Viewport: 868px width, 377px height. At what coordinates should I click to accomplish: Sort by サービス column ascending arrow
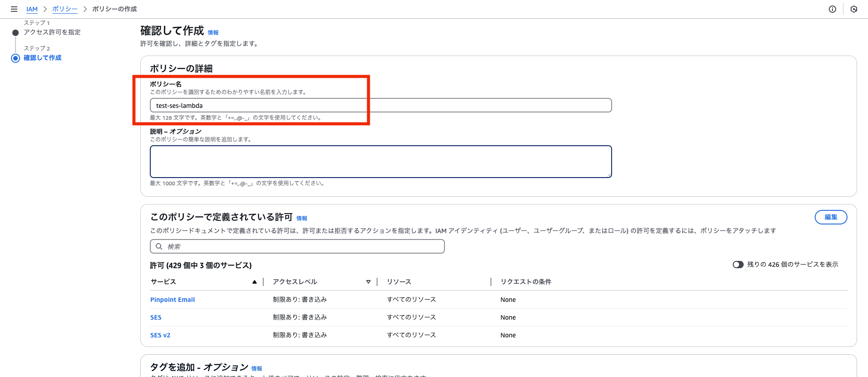tap(255, 282)
